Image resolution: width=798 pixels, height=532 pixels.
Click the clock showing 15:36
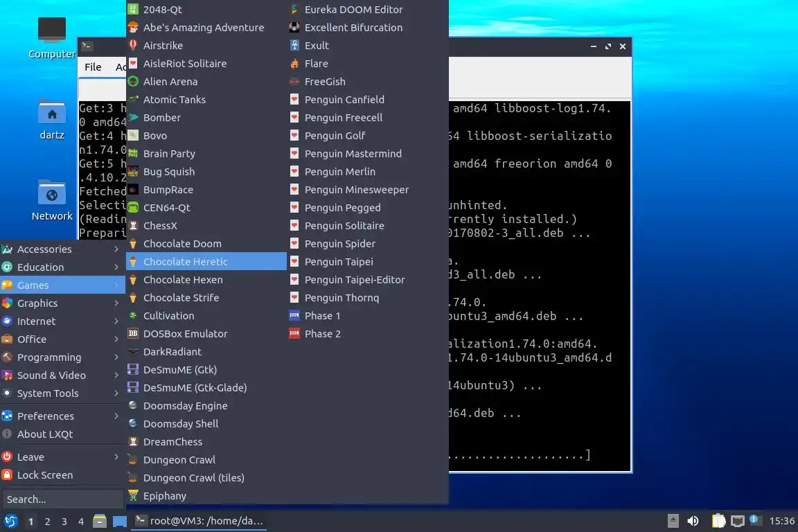781,521
